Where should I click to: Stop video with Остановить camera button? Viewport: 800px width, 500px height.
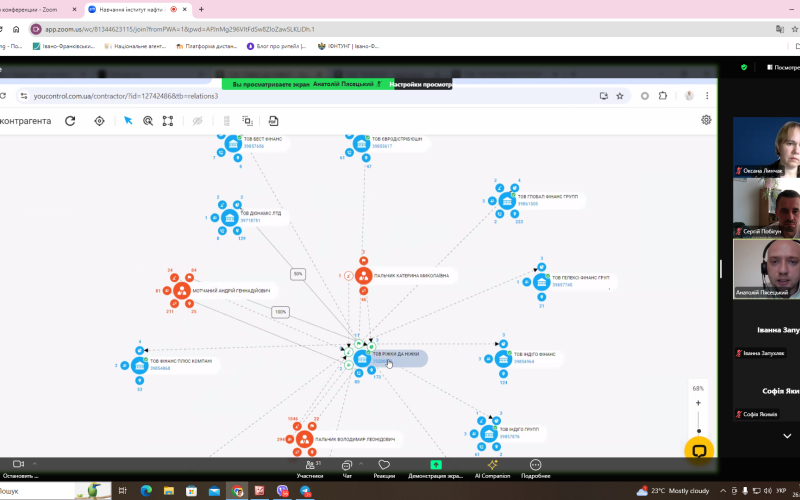click(x=19, y=469)
